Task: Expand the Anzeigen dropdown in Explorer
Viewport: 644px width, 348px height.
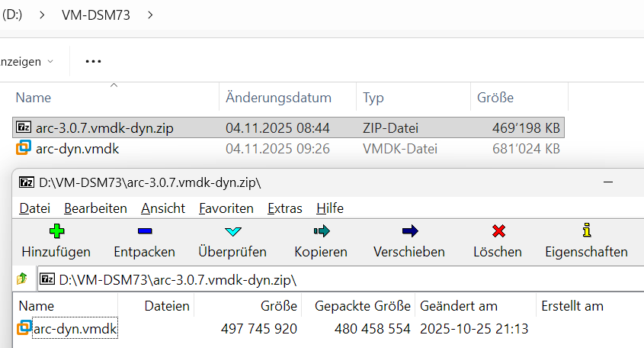Action: click(x=27, y=62)
